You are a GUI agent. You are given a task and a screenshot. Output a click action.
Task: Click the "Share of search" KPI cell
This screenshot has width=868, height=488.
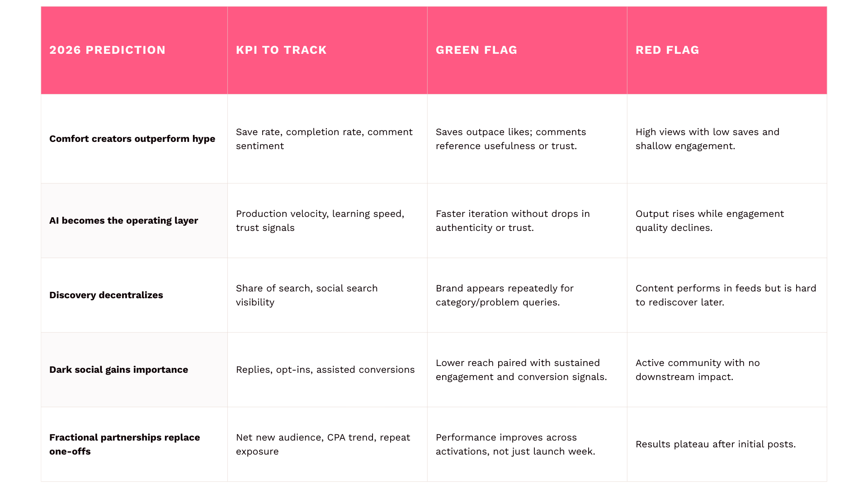pos(307,295)
